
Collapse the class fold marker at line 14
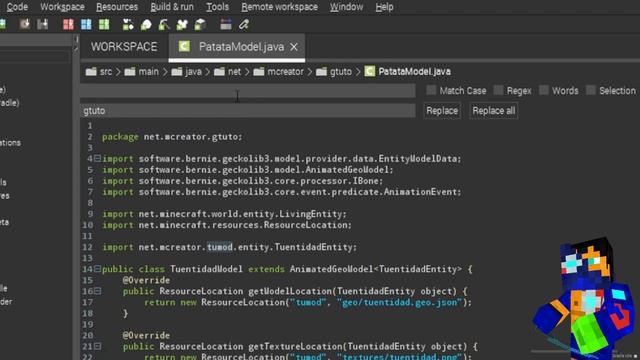click(98, 269)
